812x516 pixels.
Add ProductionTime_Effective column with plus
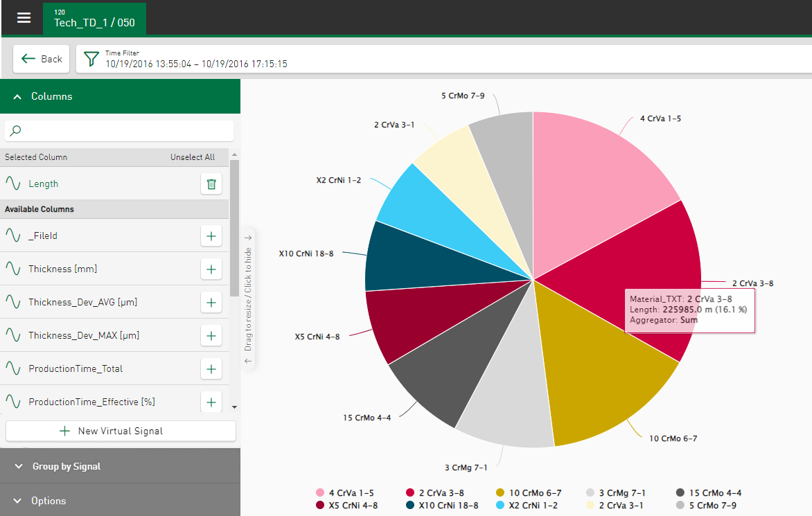(211, 401)
